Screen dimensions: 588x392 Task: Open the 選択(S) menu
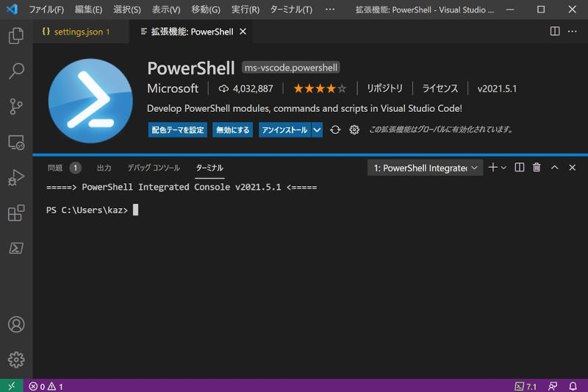click(127, 10)
